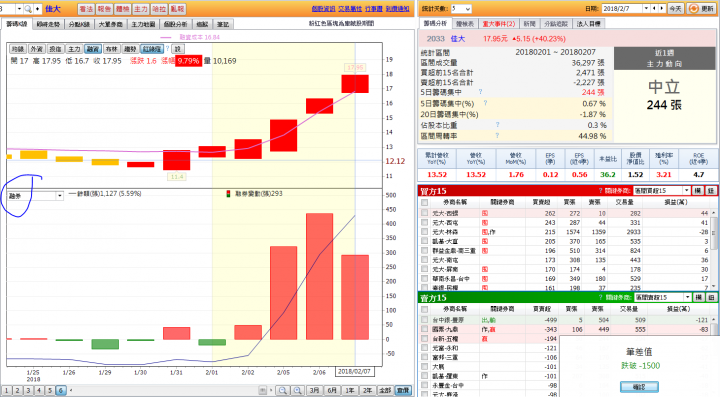Click the 體檢 toolbar button

pos(123,9)
